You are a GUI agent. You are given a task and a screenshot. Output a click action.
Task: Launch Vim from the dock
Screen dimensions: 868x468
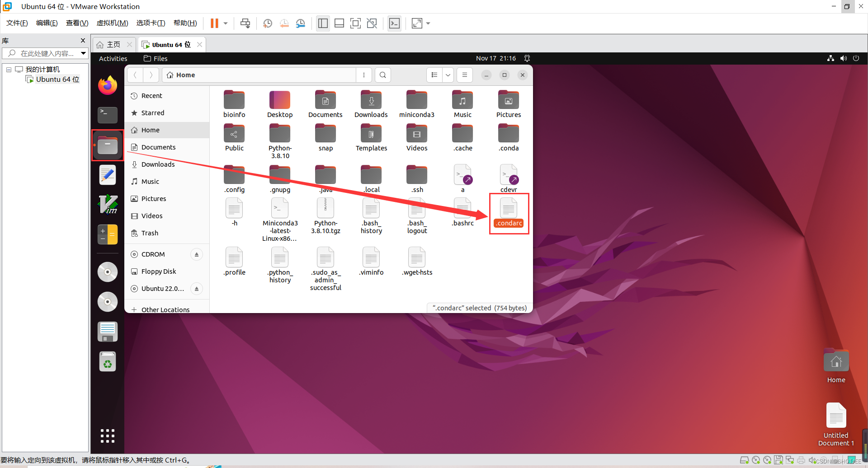point(108,204)
